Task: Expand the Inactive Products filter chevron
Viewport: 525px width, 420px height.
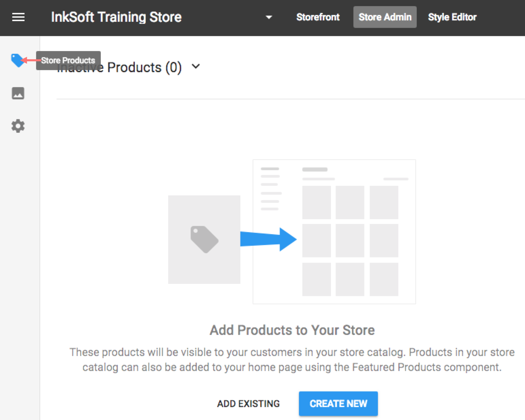Action: tap(196, 67)
